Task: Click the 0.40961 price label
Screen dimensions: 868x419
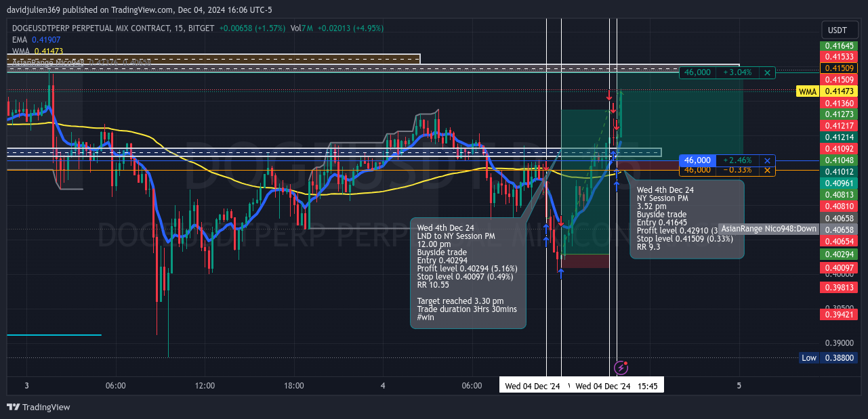Action: coord(839,183)
